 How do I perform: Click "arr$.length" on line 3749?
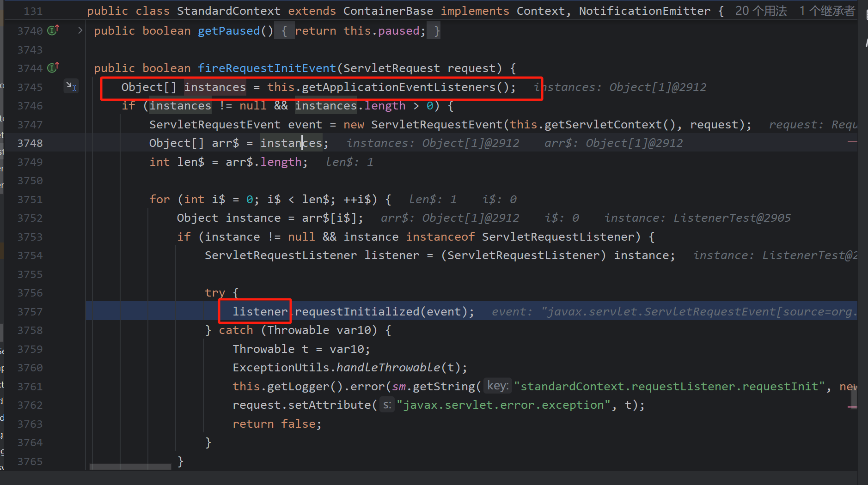pyautogui.click(x=263, y=162)
